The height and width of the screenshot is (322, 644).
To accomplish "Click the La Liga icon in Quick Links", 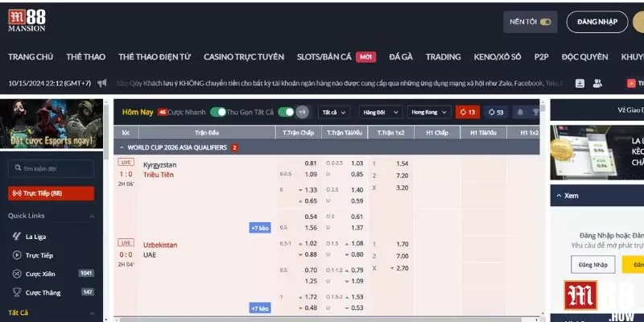I will [17, 236].
